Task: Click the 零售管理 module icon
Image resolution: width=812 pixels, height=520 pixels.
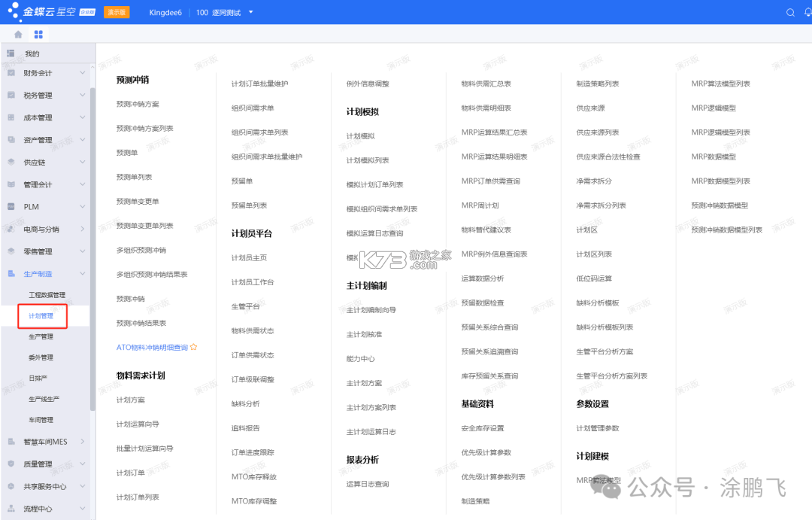Action: (x=11, y=251)
